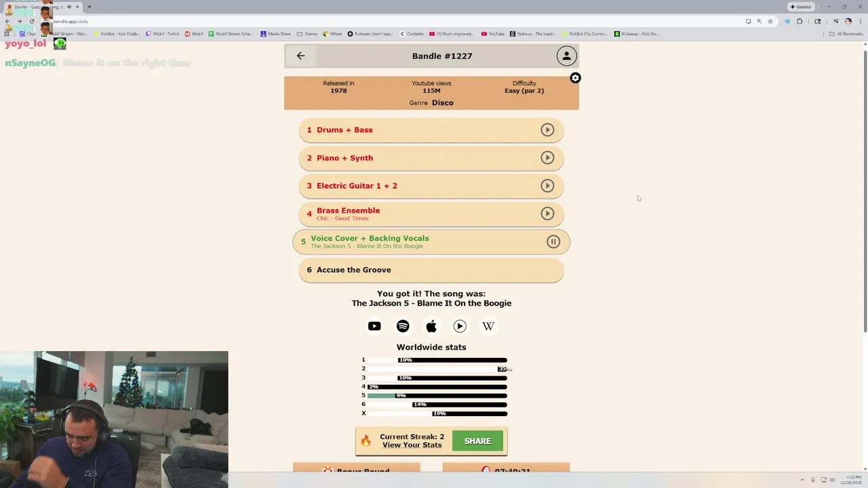The image size is (868, 488).
Task: Click the Released in 1978 text
Action: point(338,87)
